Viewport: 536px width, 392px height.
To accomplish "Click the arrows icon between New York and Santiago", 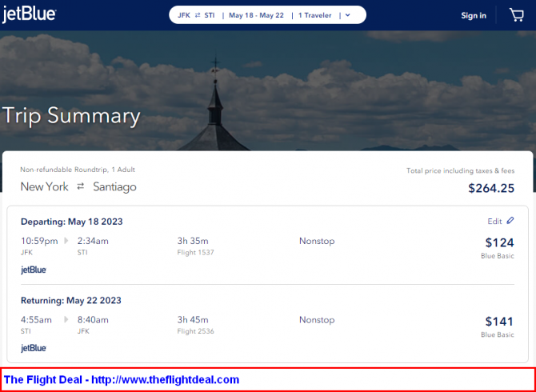I will coord(80,186).
